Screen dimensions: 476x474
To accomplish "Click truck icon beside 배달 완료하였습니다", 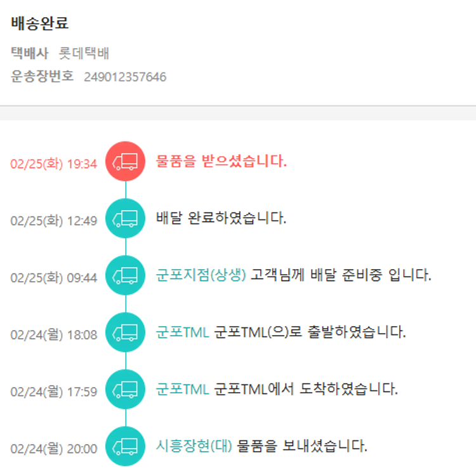I will tap(126, 219).
